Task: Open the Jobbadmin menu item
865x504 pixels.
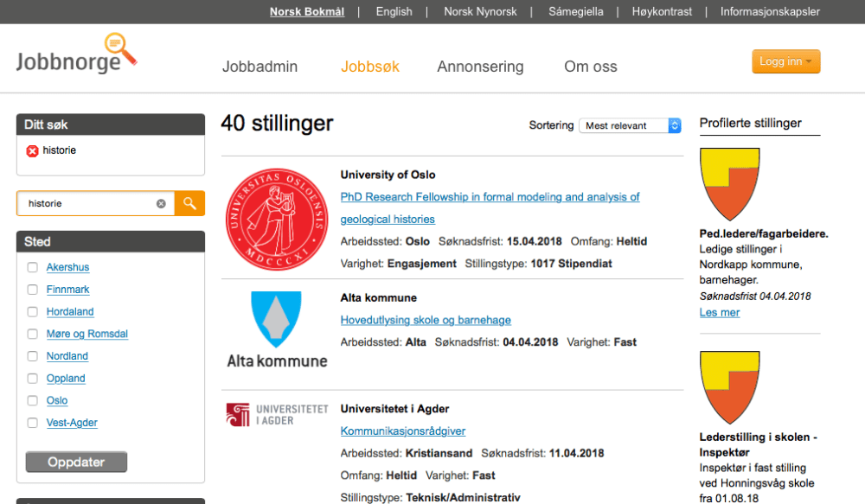Action: pyautogui.click(x=259, y=67)
